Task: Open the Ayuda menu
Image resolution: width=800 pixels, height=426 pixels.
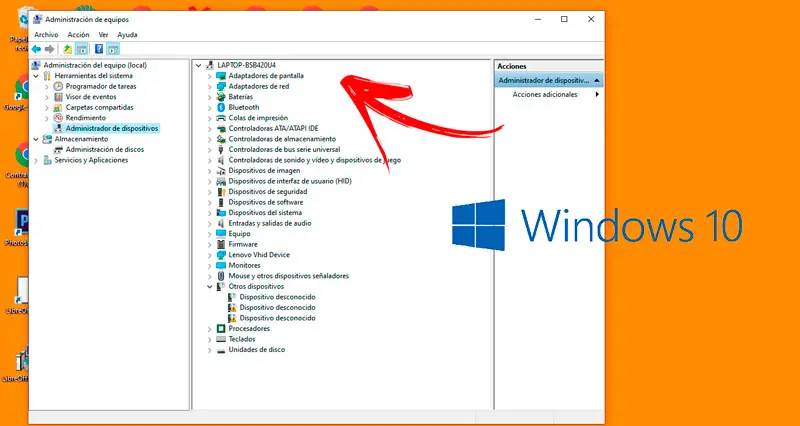Action: click(127, 35)
